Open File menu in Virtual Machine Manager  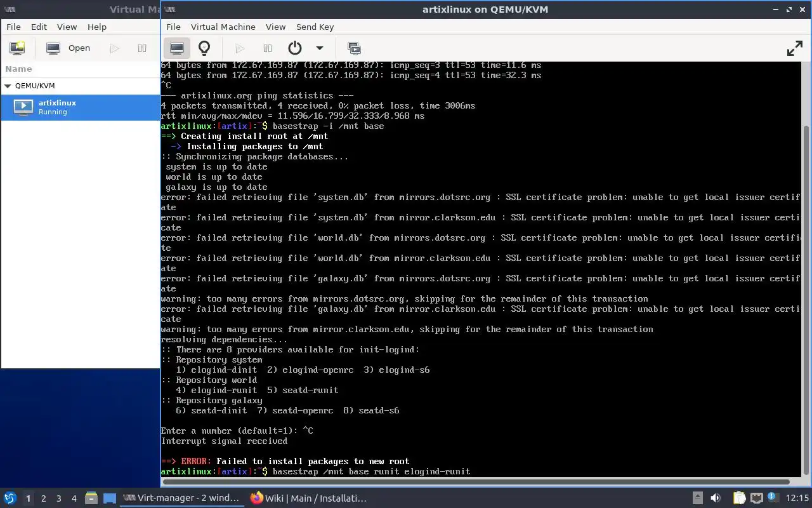click(13, 27)
